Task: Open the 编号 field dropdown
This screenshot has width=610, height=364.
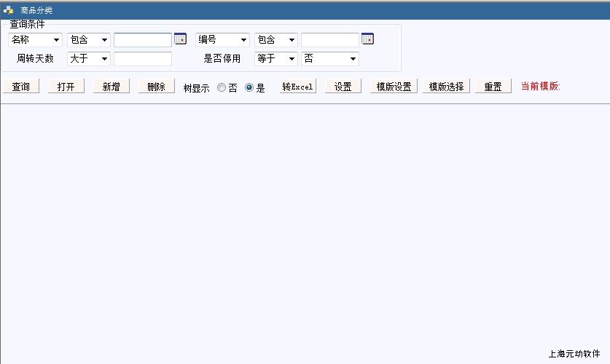Action: (222, 40)
